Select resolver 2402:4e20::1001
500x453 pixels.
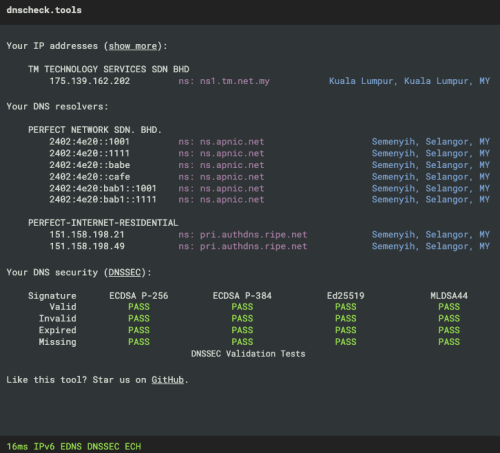pos(89,142)
